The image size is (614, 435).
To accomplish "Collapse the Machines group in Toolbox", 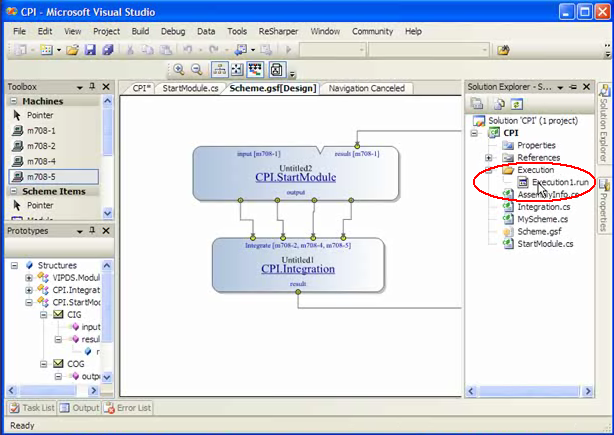I will click(x=14, y=101).
